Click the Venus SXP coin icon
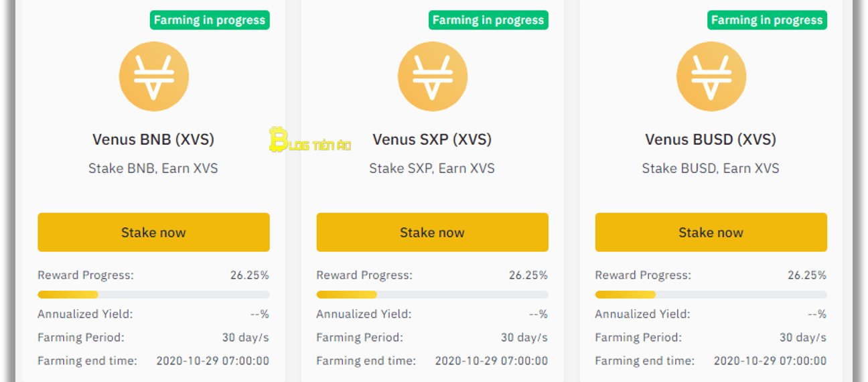This screenshot has width=868, height=382. coord(432,76)
